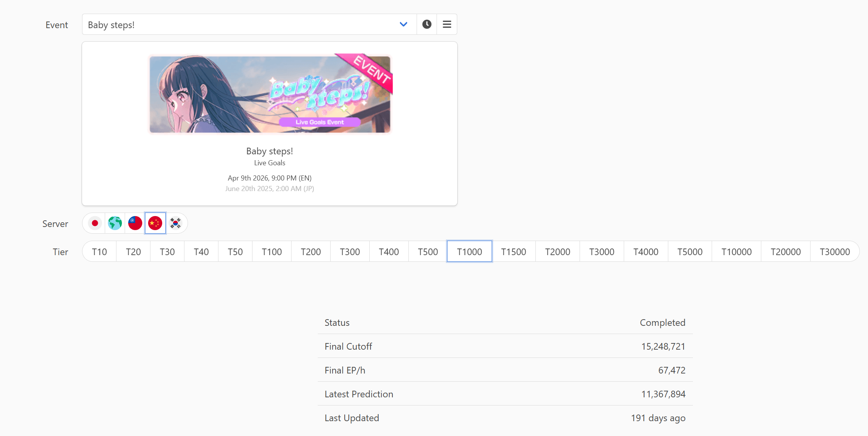868x436 pixels.
Task: Click the final cutoff value 15,248,721
Action: (663, 347)
